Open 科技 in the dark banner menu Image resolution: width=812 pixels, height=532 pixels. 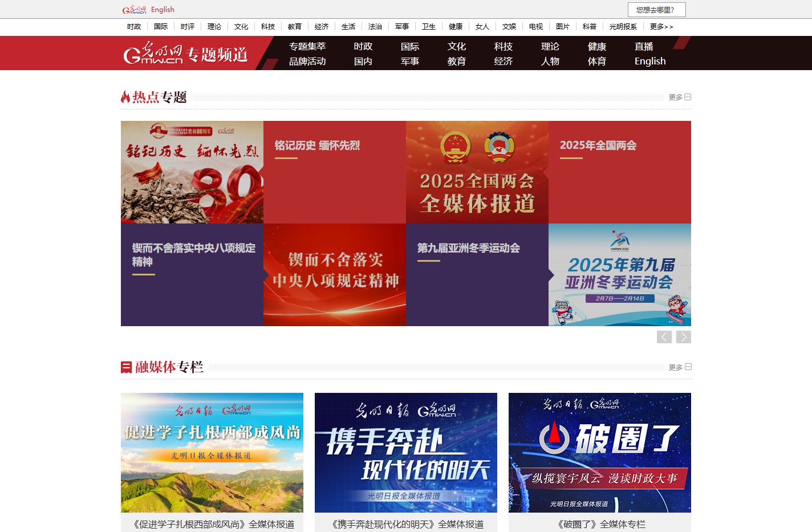[x=504, y=46]
